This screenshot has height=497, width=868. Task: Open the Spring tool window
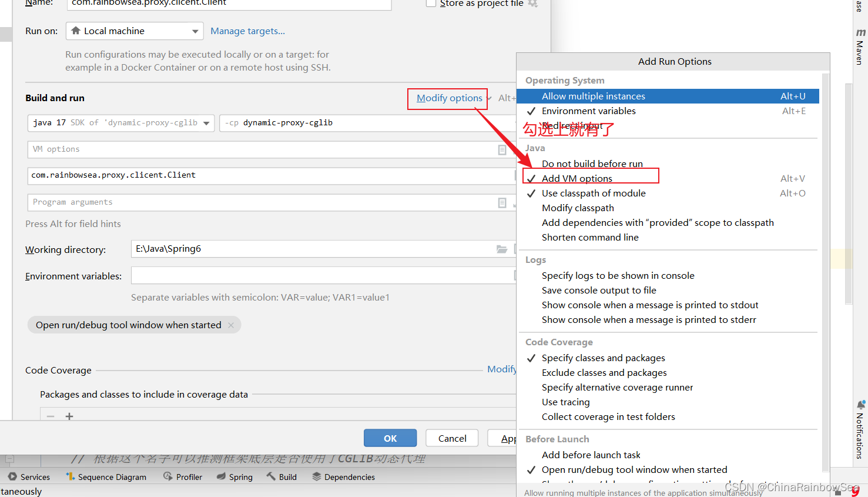234,477
